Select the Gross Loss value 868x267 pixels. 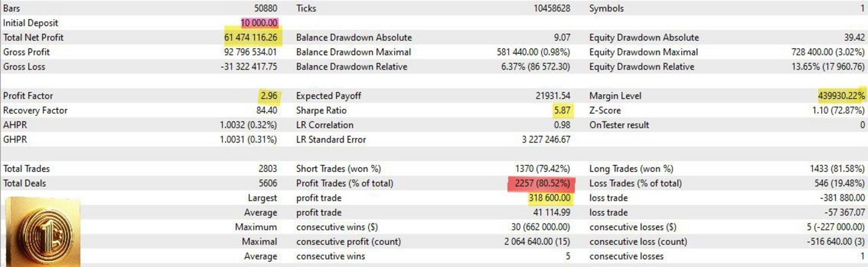249,67
